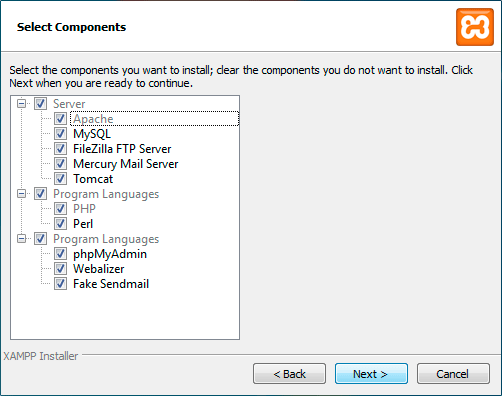Image resolution: width=502 pixels, height=396 pixels.
Task: Cancel the XAMPP installation
Action: (453, 374)
